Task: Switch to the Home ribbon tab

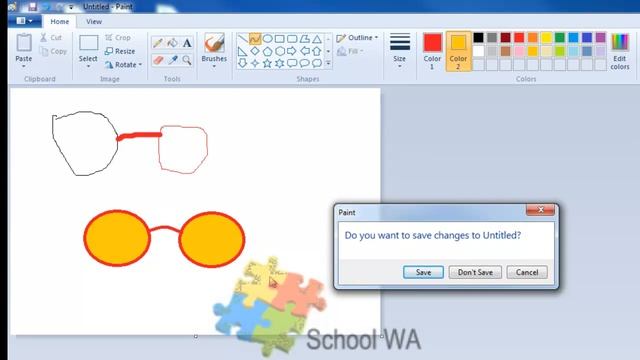Action: coord(60,22)
